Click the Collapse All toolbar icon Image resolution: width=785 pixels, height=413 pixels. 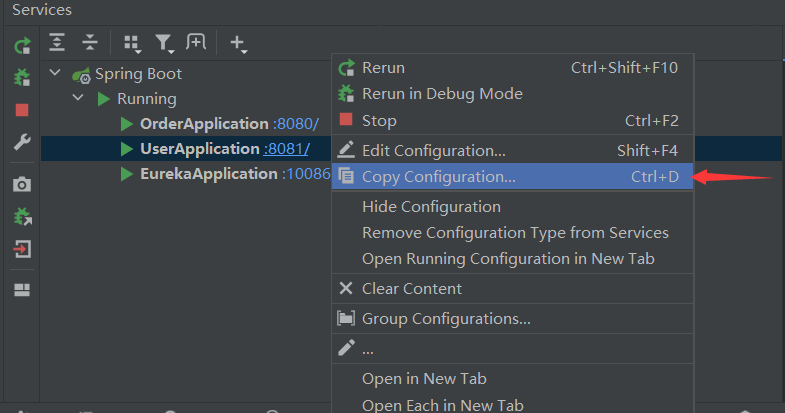point(90,42)
